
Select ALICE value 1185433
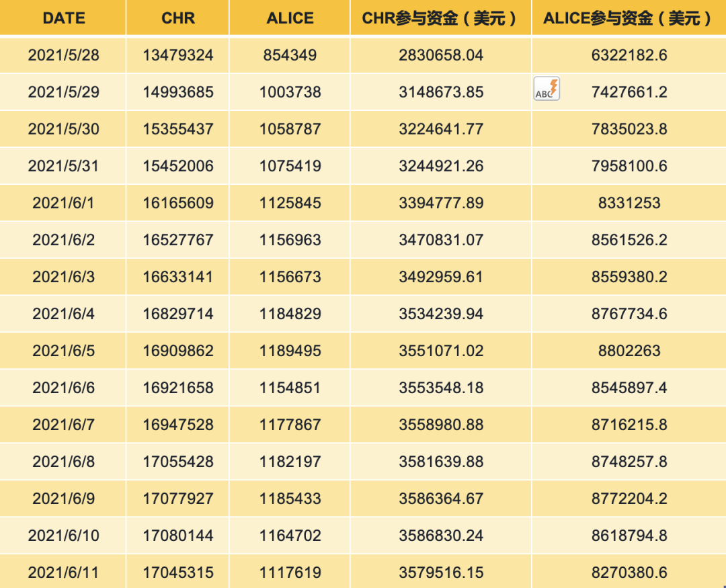tap(290, 499)
